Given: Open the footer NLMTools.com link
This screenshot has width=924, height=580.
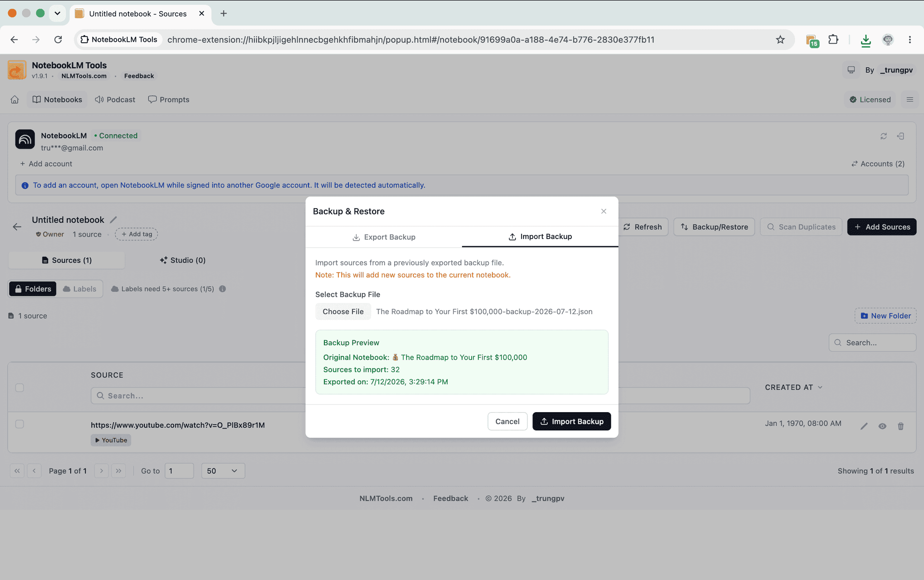Looking at the screenshot, I should (386, 499).
